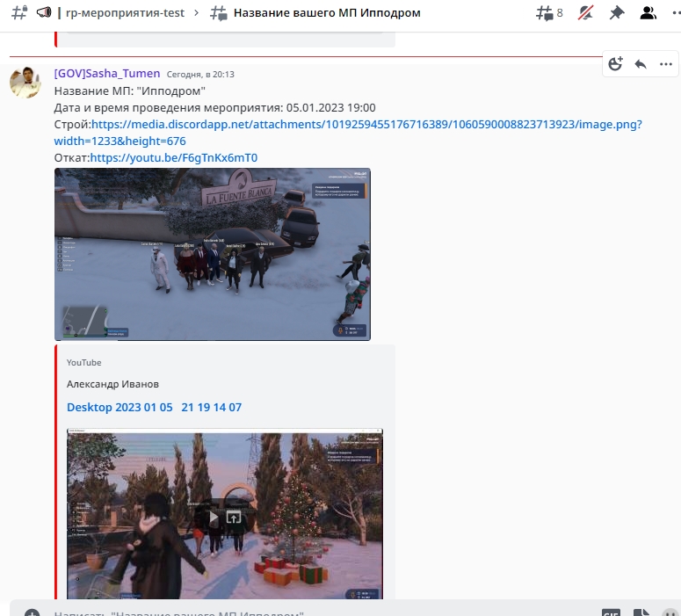Enlarge the La Fuente Blanca screenshot
This screenshot has width=681, height=616.
[213, 254]
